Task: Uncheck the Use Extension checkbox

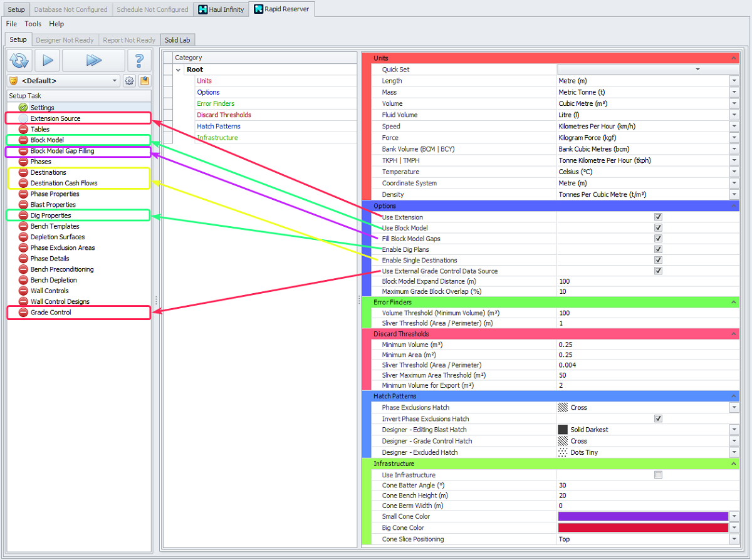Action: (658, 217)
